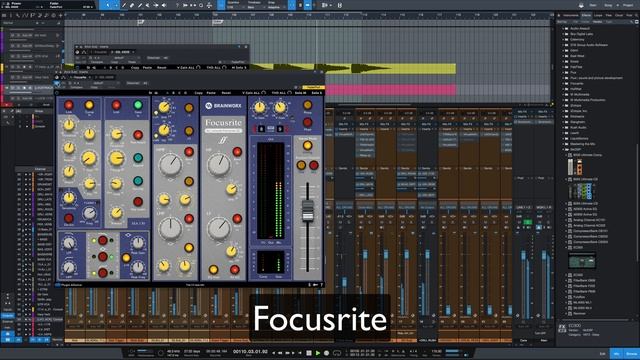Toggle the yellow Comp In button
Image resolution: width=640 pixels, height=360 pixels.
(x=89, y=105)
